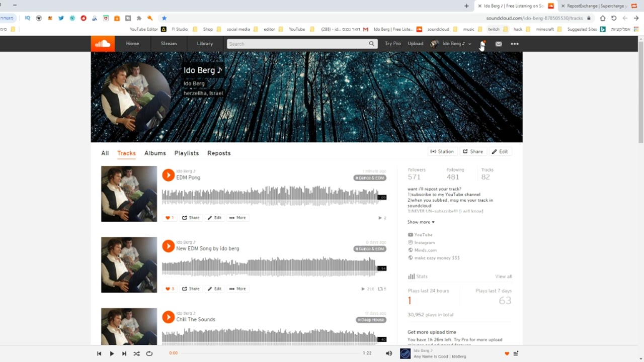Click the Station button
Screen dimensions: 644x362
click(442, 151)
